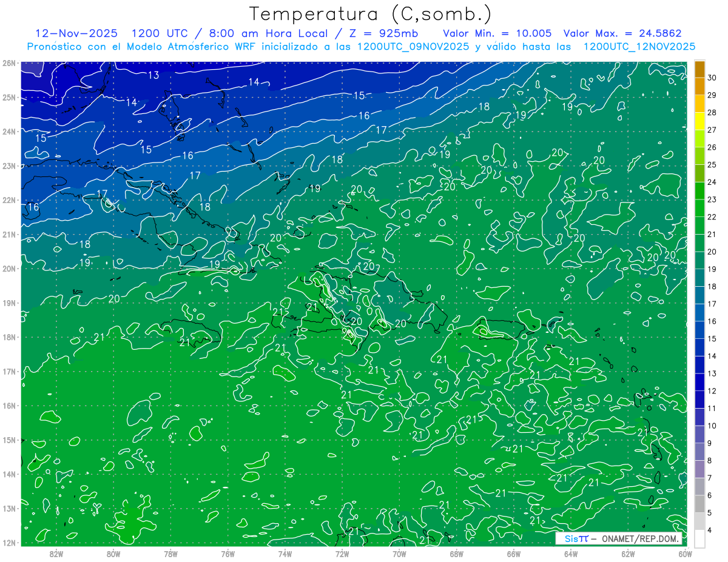
Task: Click the color scale label 30
Action: click(712, 78)
